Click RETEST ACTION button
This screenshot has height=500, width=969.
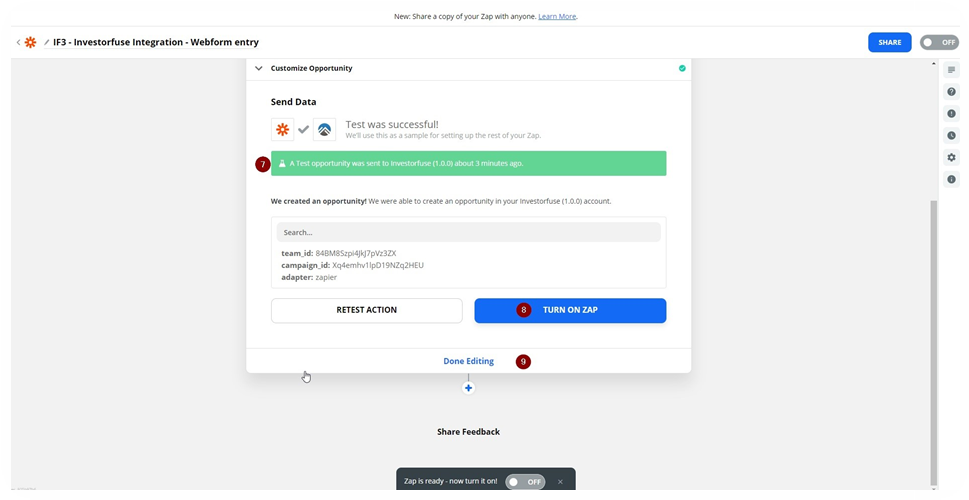click(366, 310)
